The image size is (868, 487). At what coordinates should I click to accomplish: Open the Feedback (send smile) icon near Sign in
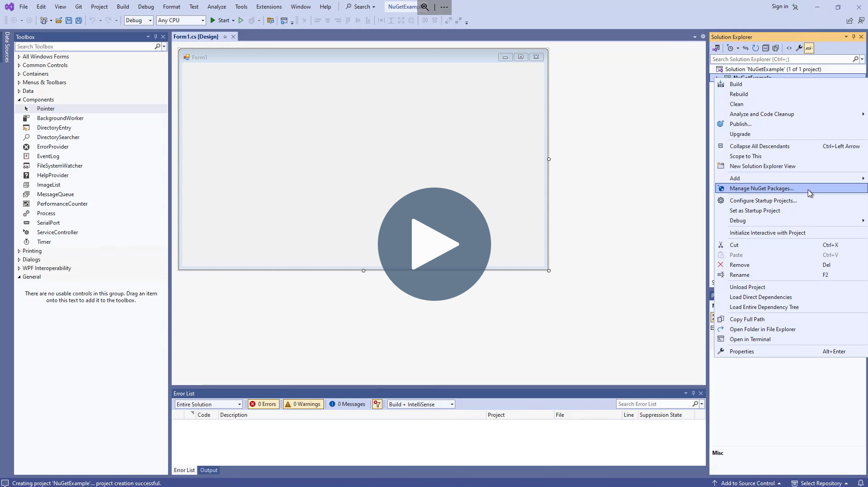point(796,7)
